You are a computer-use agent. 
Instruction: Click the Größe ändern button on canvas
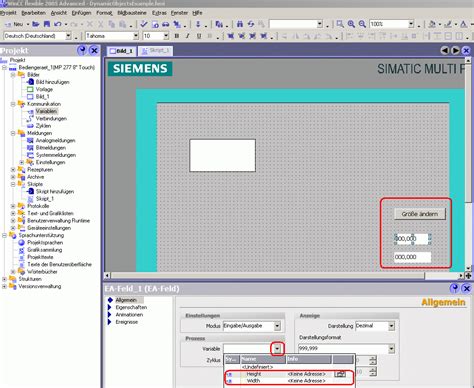pyautogui.click(x=420, y=214)
